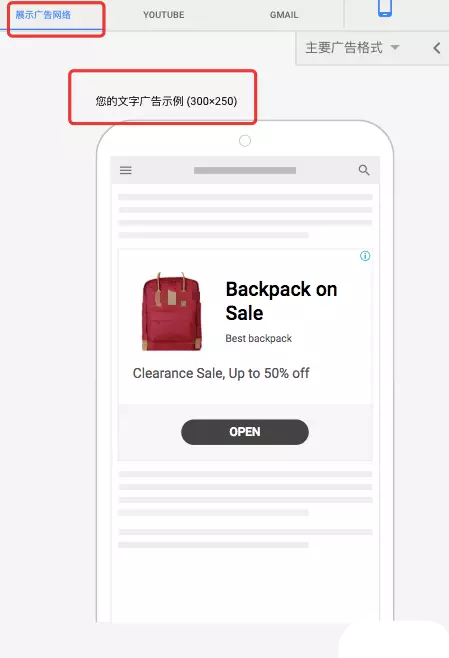Open the AdChoices info icon on the ad
Image resolution: width=449 pixels, height=658 pixels.
[x=365, y=256]
